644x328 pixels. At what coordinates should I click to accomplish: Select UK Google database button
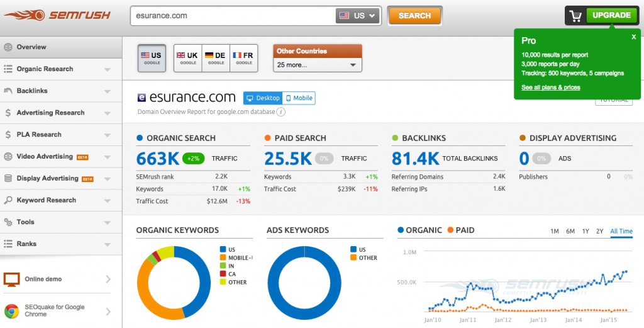click(x=187, y=59)
